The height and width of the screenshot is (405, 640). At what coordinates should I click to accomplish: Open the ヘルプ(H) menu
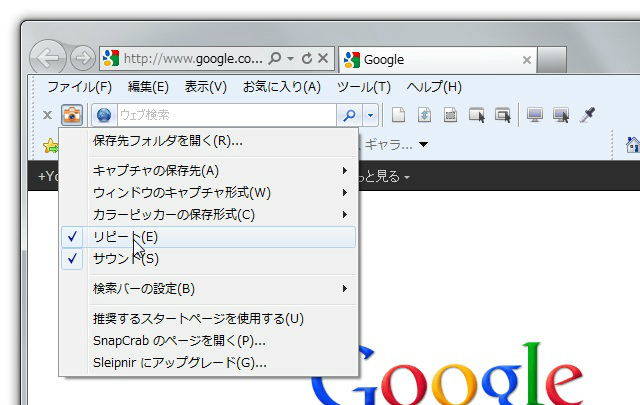click(434, 87)
